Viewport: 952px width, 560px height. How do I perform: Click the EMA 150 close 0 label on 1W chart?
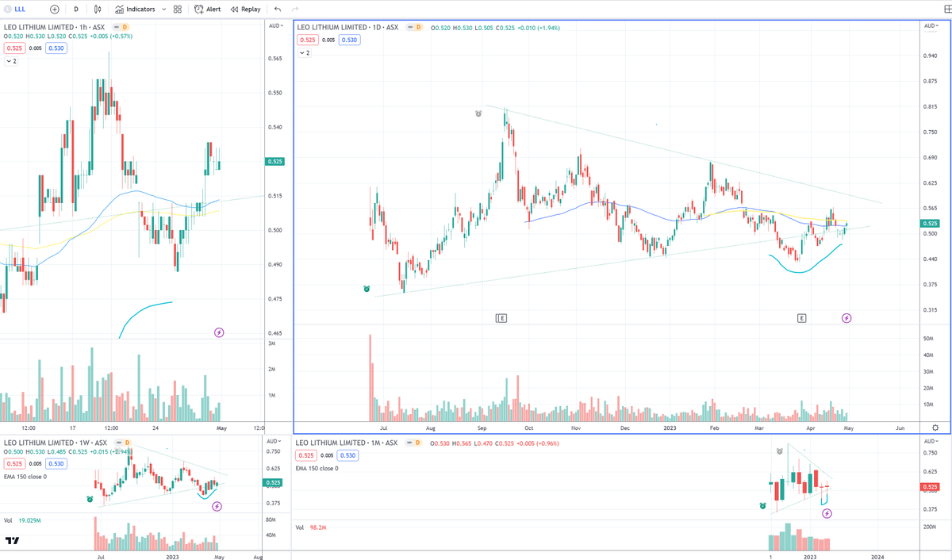pos(25,477)
